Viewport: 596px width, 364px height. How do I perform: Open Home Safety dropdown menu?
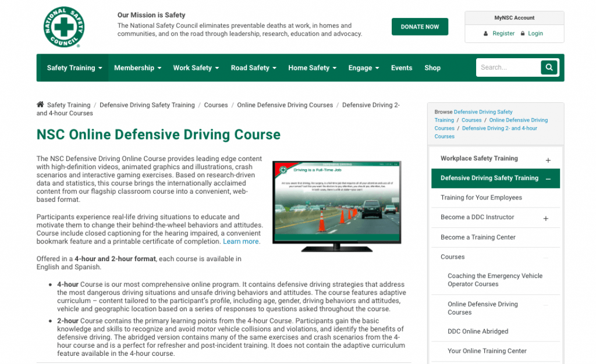click(x=313, y=68)
